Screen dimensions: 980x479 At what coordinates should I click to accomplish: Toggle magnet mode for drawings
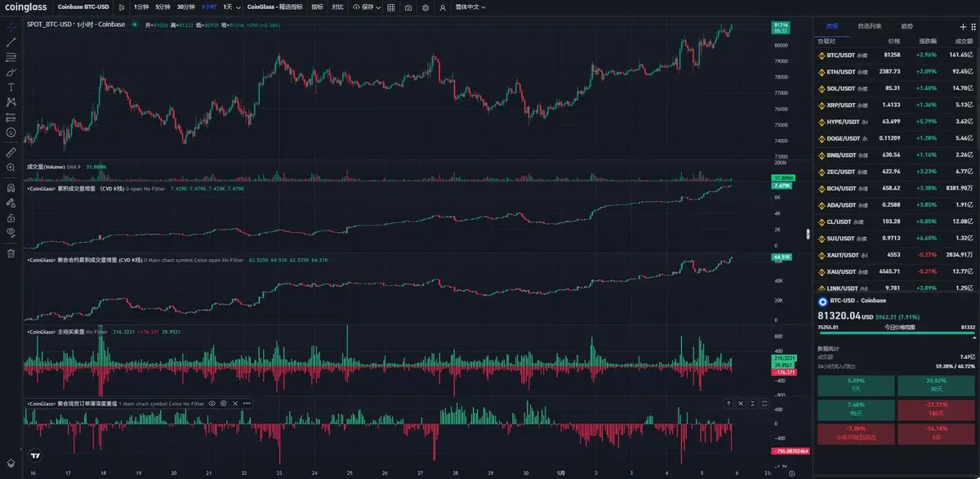point(11,186)
